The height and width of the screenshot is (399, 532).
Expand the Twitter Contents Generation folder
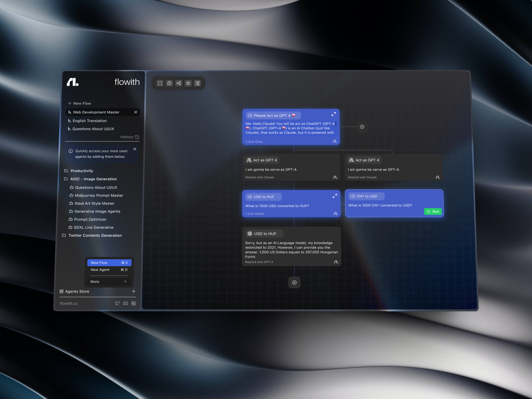(x=92, y=236)
